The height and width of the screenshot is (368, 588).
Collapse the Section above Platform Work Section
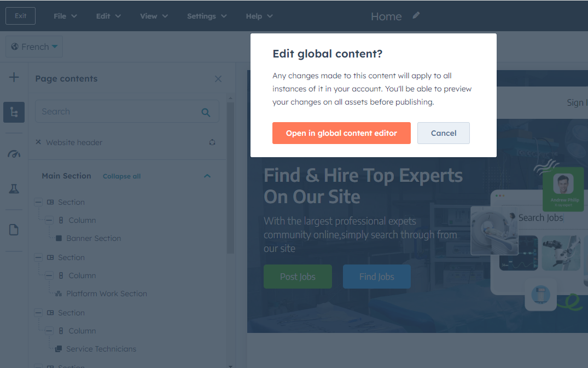(x=38, y=257)
